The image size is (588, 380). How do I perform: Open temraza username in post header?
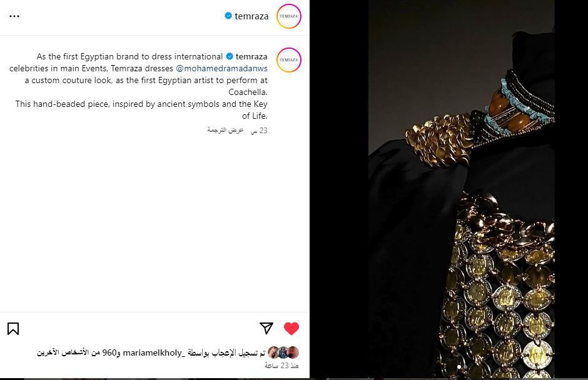[x=251, y=16]
